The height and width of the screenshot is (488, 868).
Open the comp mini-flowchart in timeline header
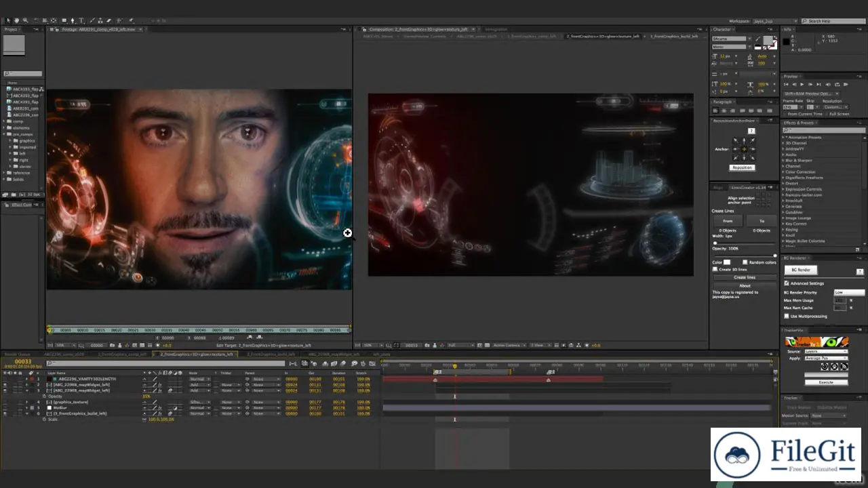293,363
